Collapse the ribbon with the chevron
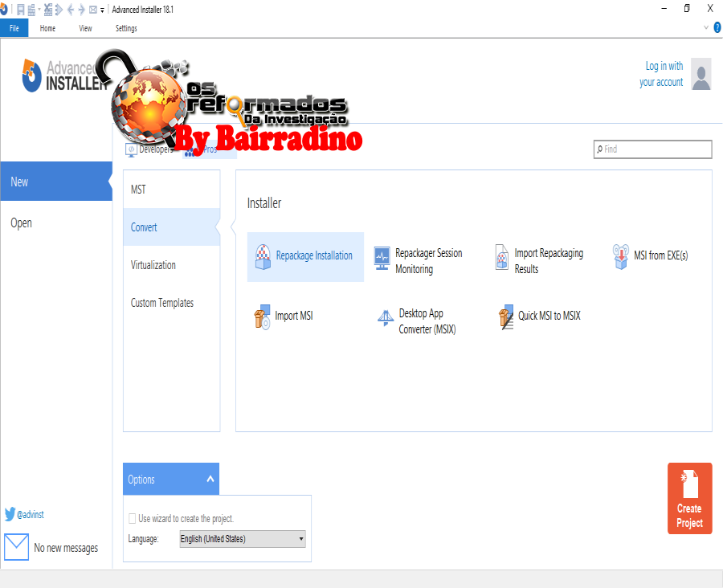The image size is (723, 588). tap(706, 27)
